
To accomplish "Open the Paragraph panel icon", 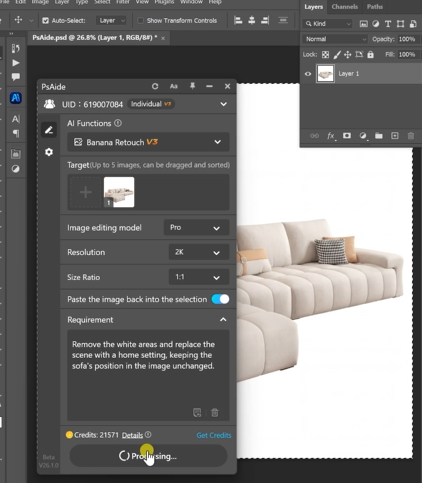I will pos(15,133).
